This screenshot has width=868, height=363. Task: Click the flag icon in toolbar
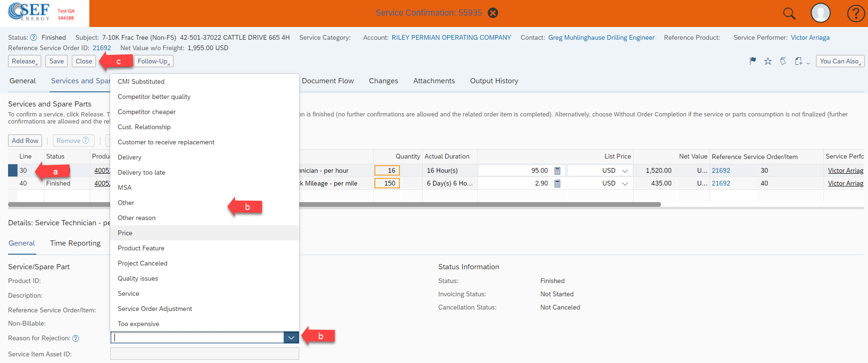click(753, 61)
